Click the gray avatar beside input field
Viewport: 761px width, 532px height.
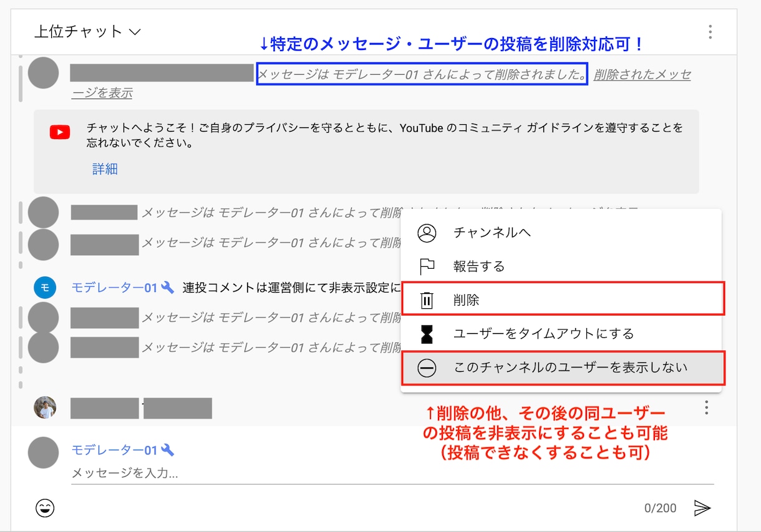click(44, 453)
